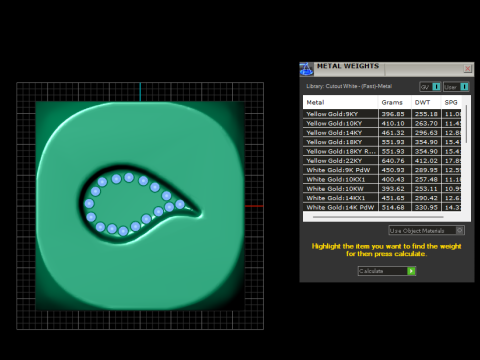This screenshot has width=480, height=360.
Task: Click the Metal Weights scale icon
Action: (x=306, y=69)
